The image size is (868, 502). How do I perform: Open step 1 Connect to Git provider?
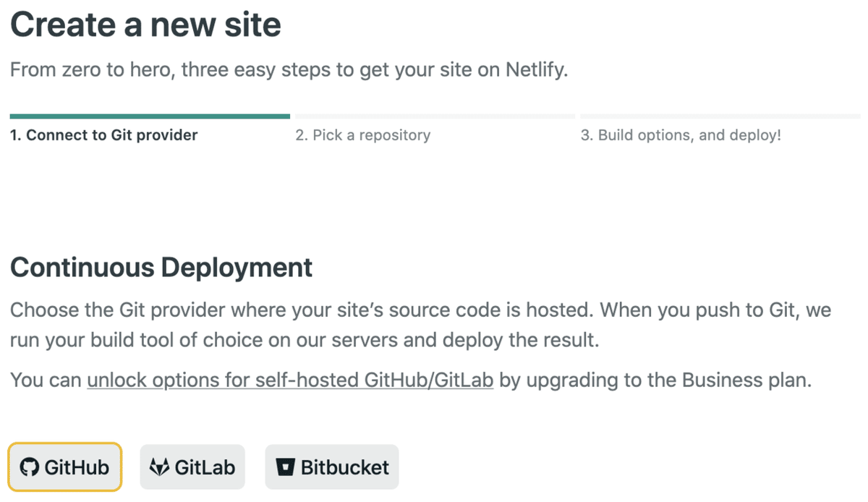[x=103, y=135]
